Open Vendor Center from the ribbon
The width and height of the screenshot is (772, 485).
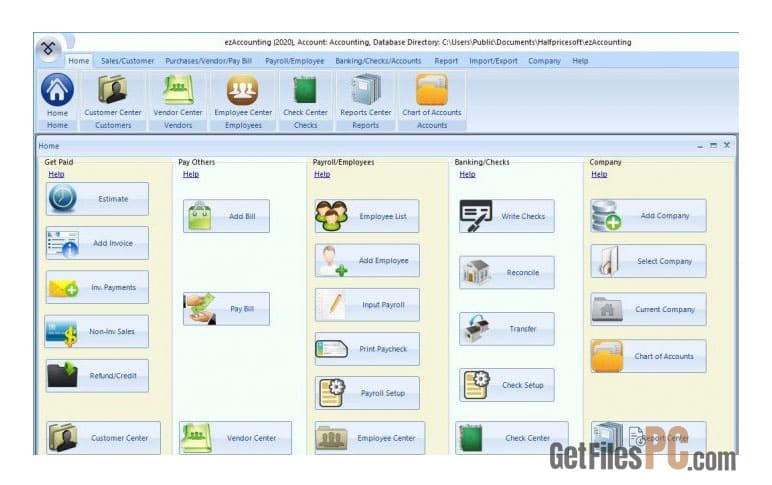coord(178,95)
